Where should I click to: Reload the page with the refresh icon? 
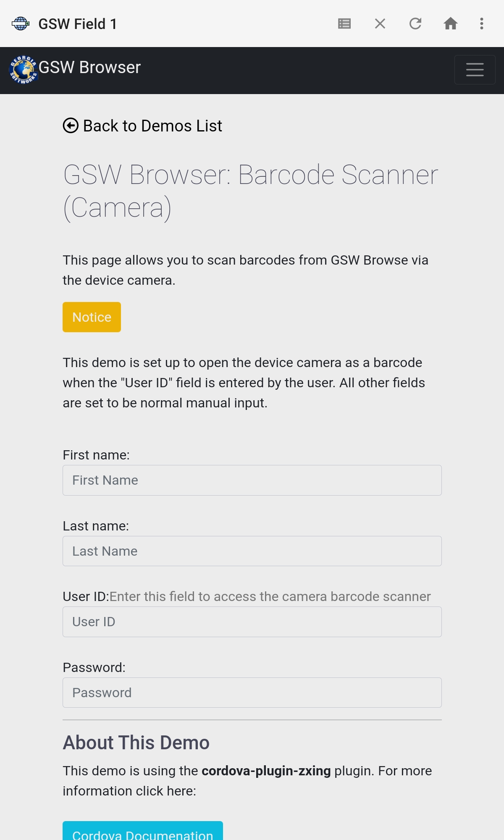point(415,24)
